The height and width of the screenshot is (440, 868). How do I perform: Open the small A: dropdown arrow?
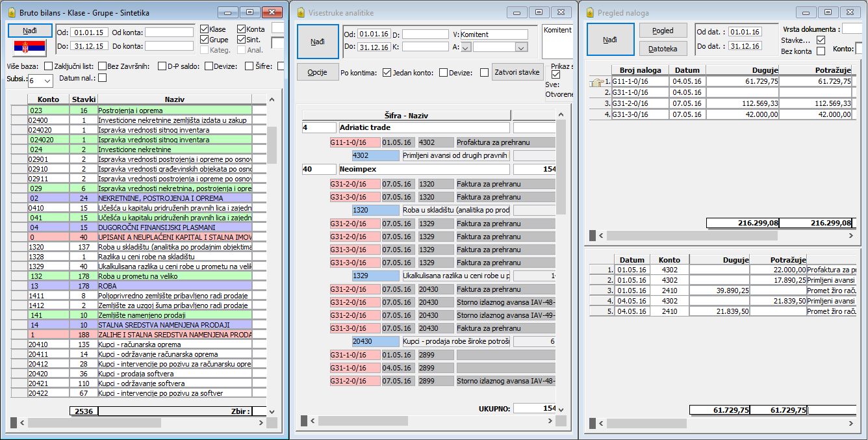(x=466, y=47)
